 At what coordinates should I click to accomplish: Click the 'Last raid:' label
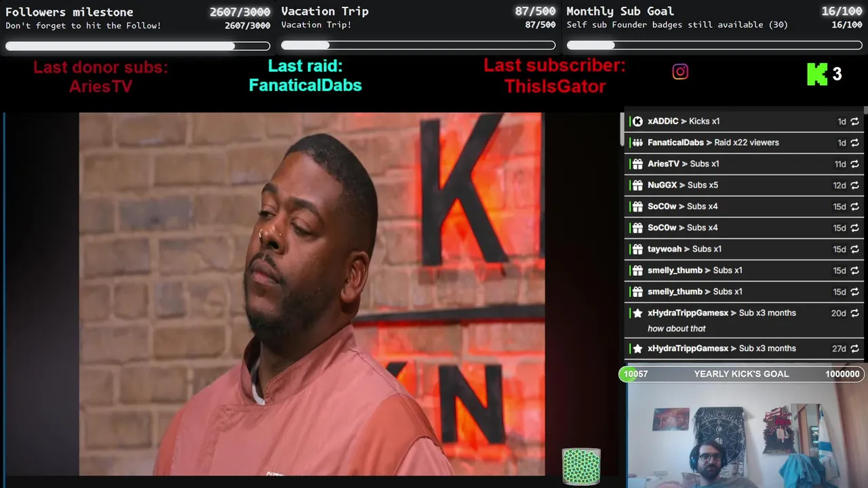[x=305, y=66]
